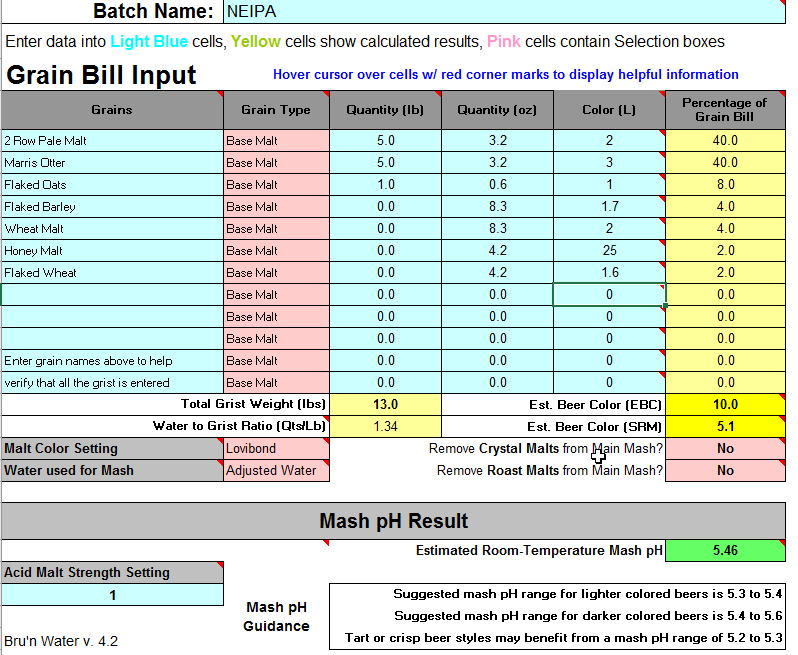Screen dimensions: 798x655
Task: Open Grain Type selection for Flaked Barley
Action: point(276,207)
